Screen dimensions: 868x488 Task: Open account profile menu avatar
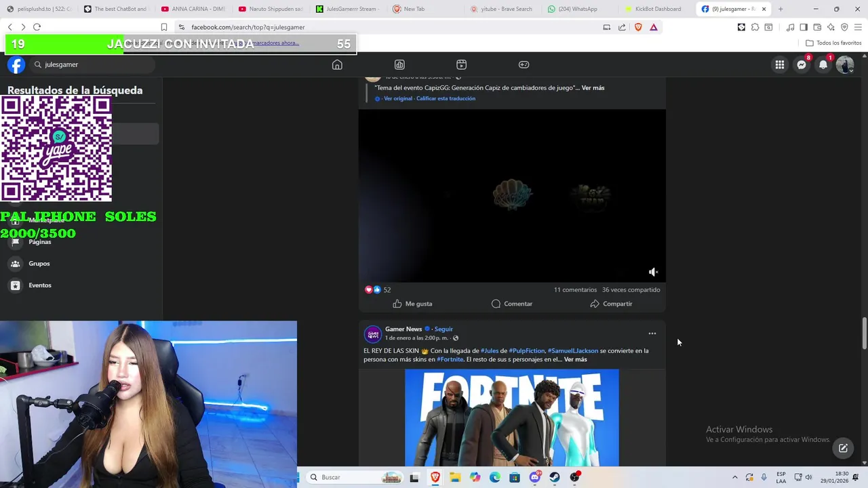pos(845,64)
